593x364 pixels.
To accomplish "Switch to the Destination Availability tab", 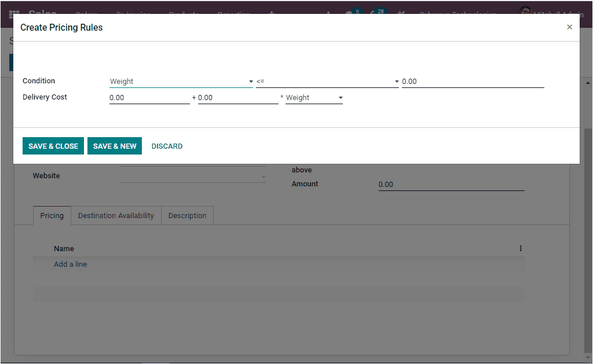I will [x=116, y=215].
